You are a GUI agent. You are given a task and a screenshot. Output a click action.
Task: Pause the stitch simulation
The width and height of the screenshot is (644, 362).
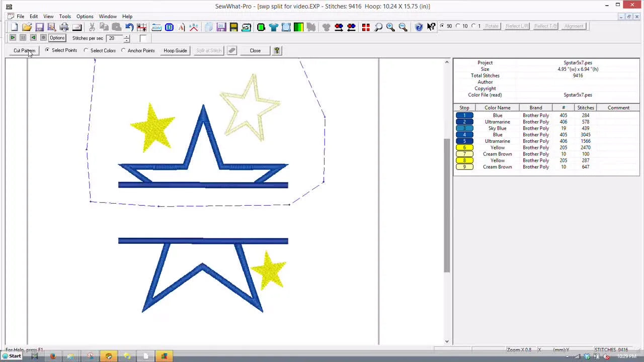tap(23, 38)
